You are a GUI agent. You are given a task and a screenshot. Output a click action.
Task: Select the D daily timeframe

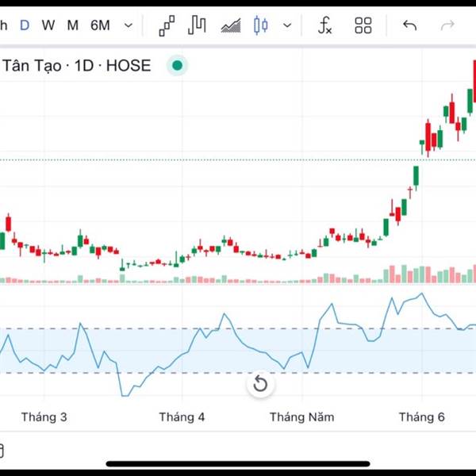pos(25,25)
